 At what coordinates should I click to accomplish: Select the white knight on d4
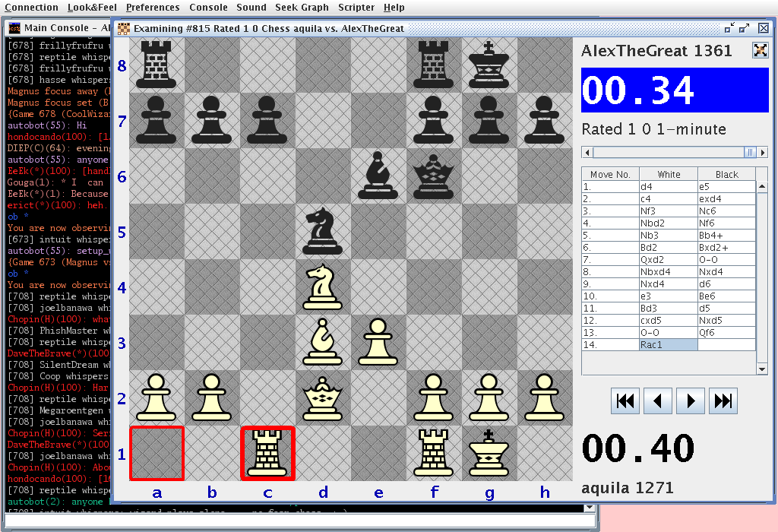323,287
